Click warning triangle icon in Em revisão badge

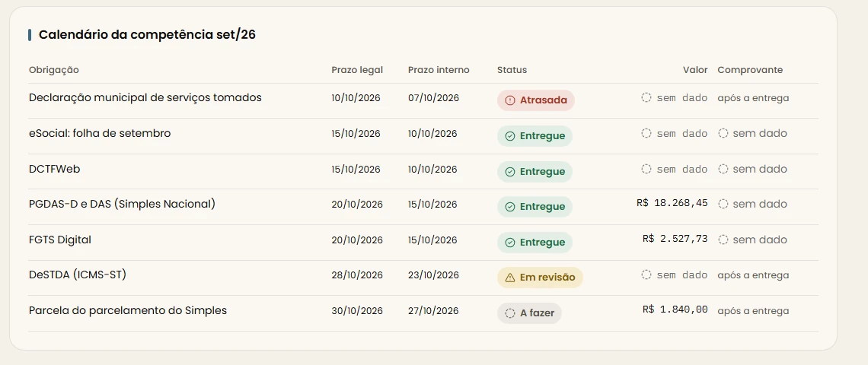510,278
